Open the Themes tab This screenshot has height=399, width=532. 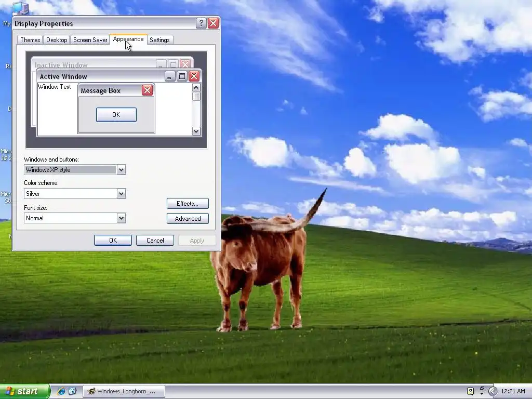click(30, 40)
